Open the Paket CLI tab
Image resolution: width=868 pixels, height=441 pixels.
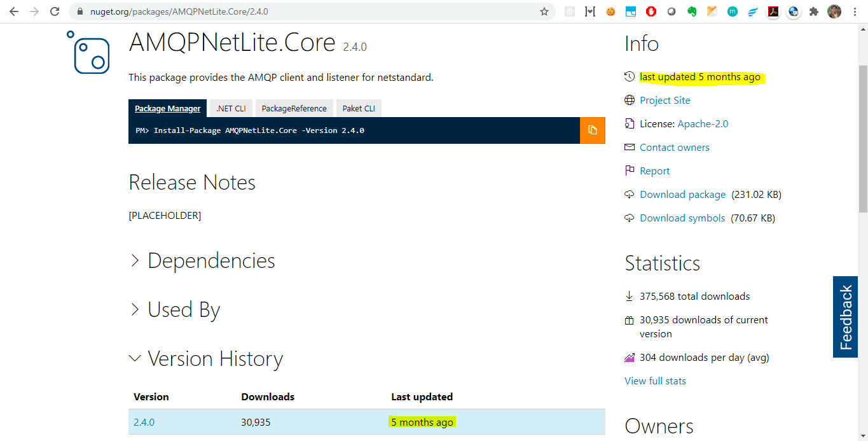(x=359, y=108)
